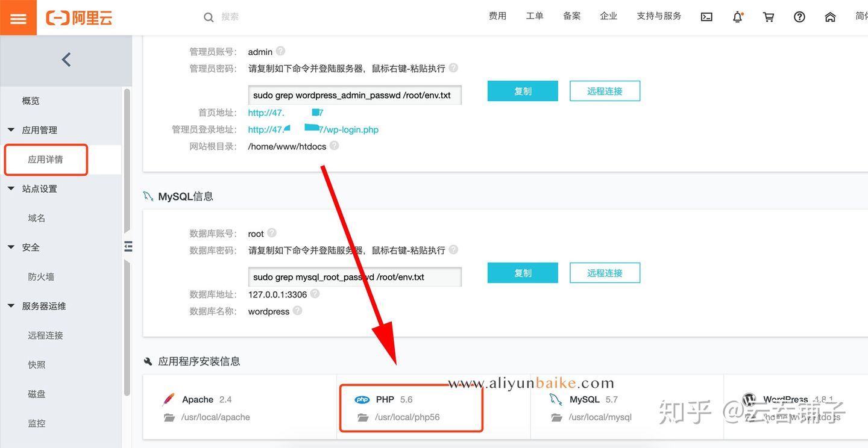Open the help question mark icon

[799, 17]
